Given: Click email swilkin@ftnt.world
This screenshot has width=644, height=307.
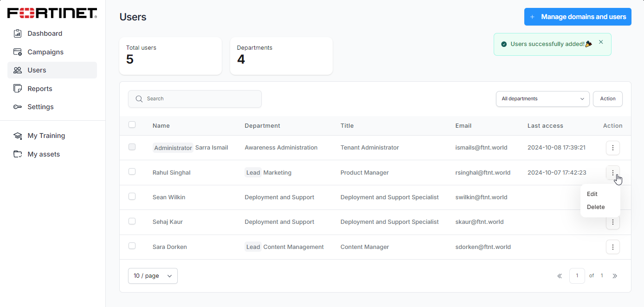Looking at the screenshot, I should click(x=482, y=197).
